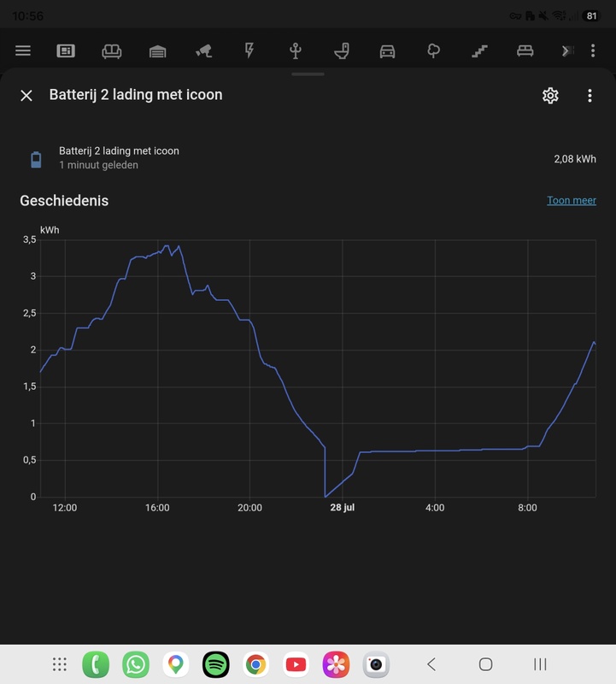616x684 pixels.
Task: Launch Chrome from the taskbar
Action: click(256, 664)
